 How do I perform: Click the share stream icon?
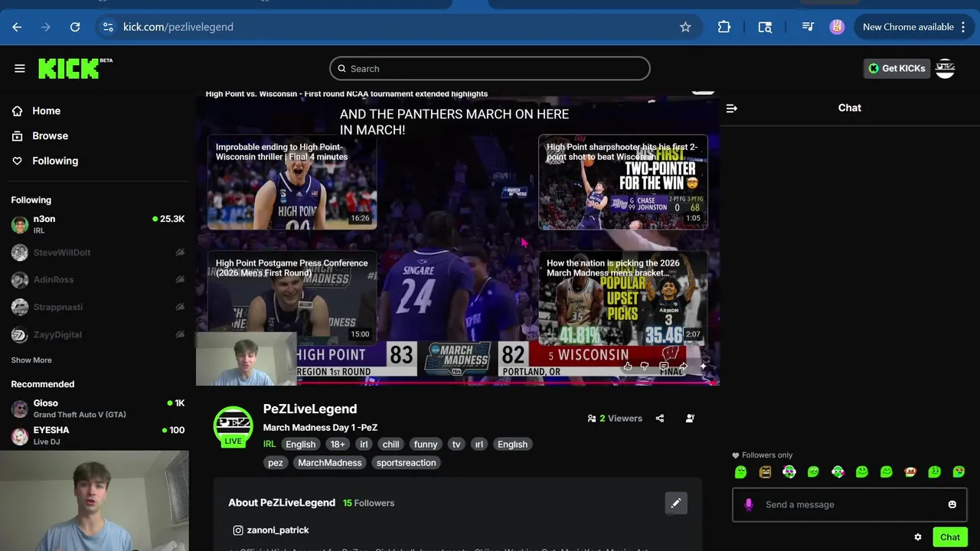point(660,419)
